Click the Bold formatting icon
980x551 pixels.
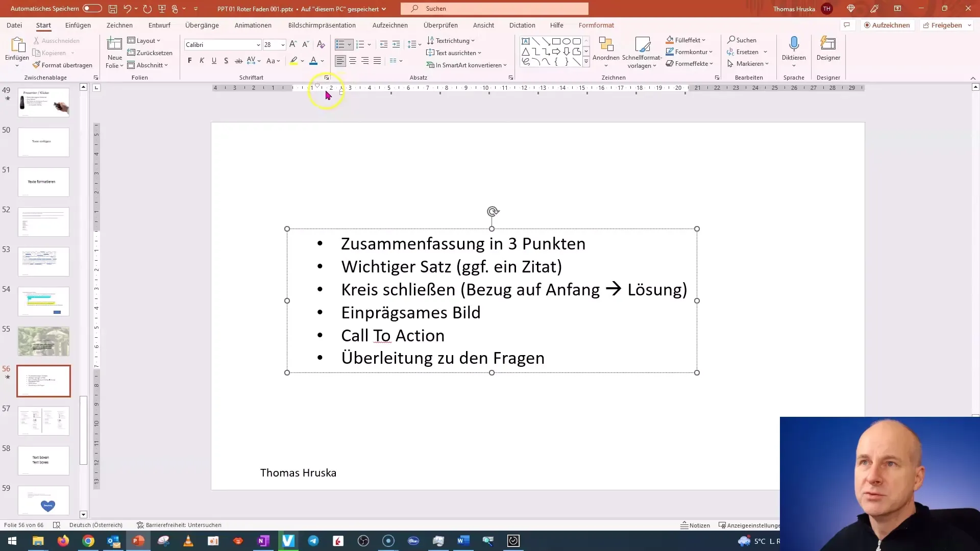pyautogui.click(x=189, y=61)
